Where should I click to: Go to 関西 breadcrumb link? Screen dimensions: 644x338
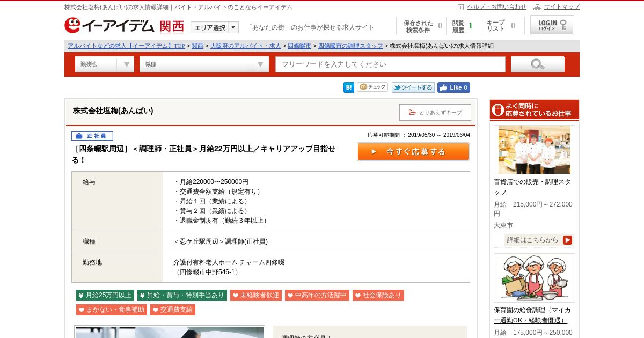(197, 46)
